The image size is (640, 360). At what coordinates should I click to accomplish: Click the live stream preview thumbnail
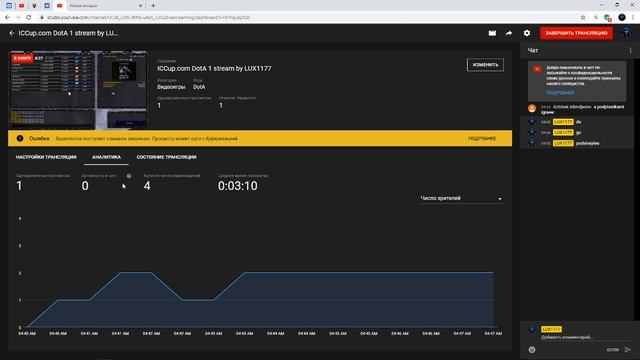click(78, 90)
